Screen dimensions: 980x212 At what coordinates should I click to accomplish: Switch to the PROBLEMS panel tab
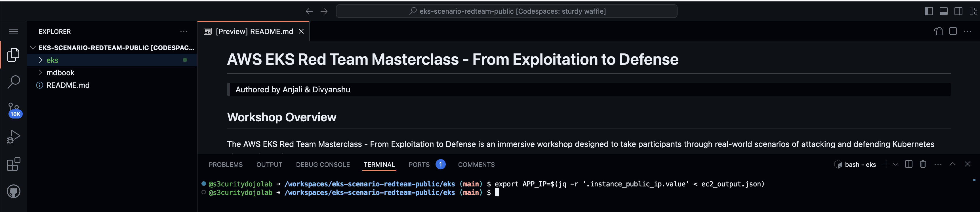pos(226,165)
